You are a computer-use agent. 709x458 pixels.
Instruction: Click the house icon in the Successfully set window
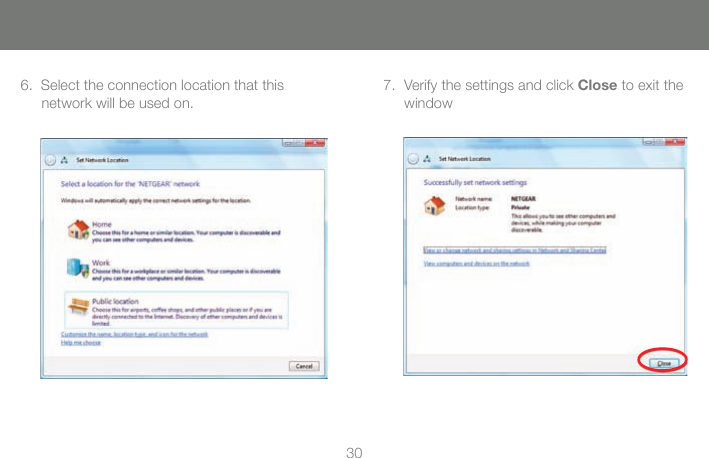435,205
